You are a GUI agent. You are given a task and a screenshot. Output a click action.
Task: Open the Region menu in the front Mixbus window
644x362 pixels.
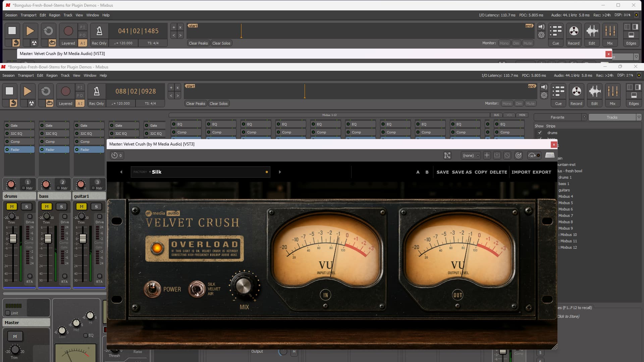pyautogui.click(x=52, y=75)
